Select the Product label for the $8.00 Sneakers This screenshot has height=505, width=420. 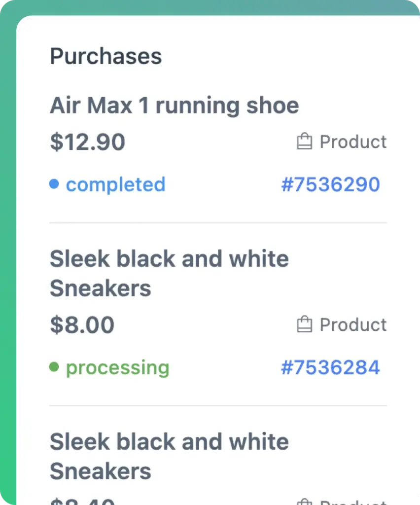[353, 325]
